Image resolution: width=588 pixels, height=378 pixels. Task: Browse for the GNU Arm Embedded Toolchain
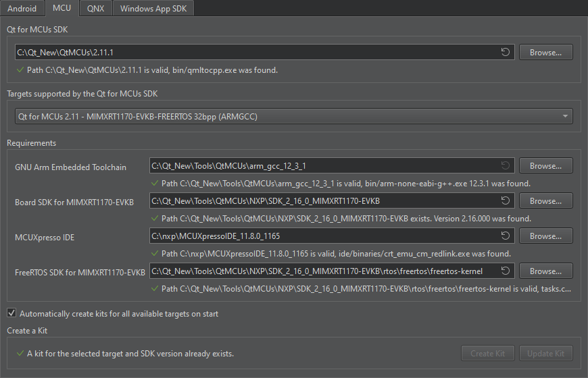[545, 165]
